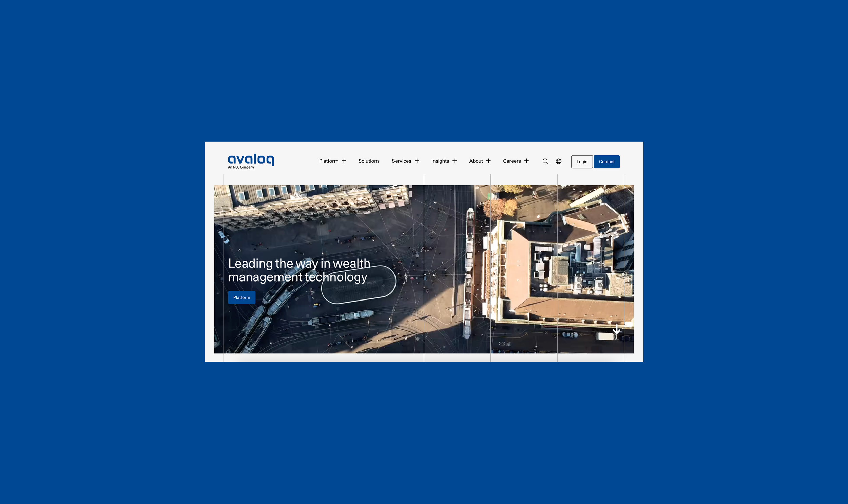This screenshot has height=504, width=848.
Task: Go to the About nav label
Action: click(476, 161)
